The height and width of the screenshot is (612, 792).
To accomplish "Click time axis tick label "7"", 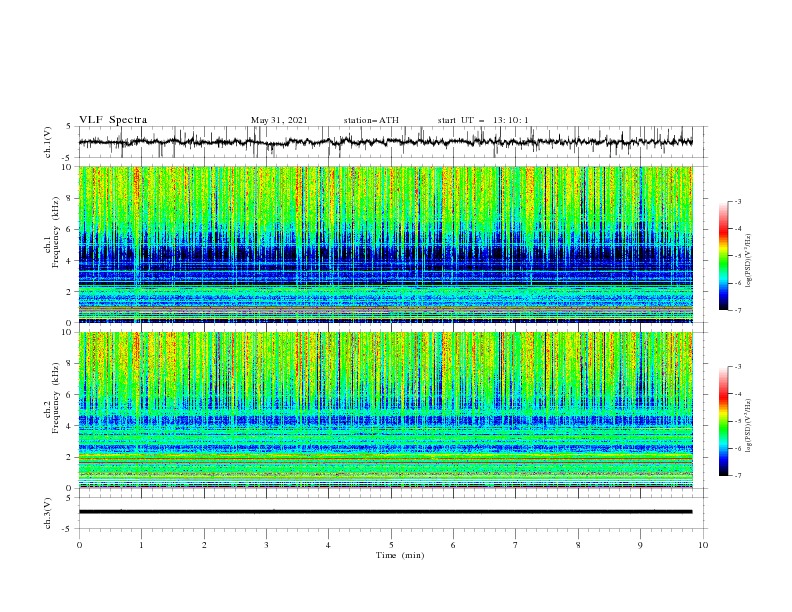I will coord(516,545).
